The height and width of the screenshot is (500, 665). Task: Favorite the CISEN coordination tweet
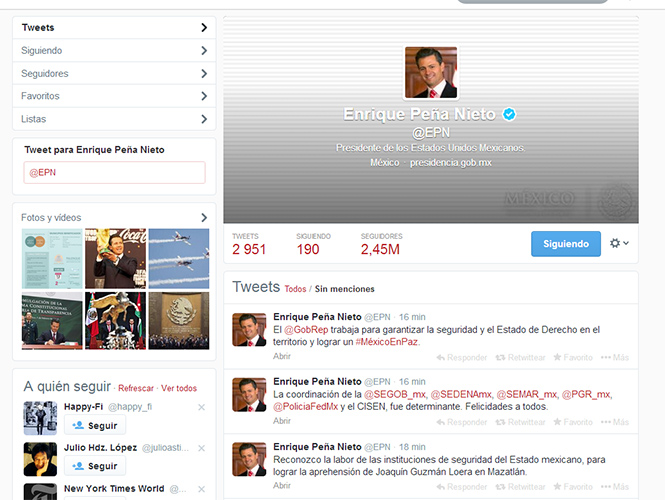(x=573, y=422)
